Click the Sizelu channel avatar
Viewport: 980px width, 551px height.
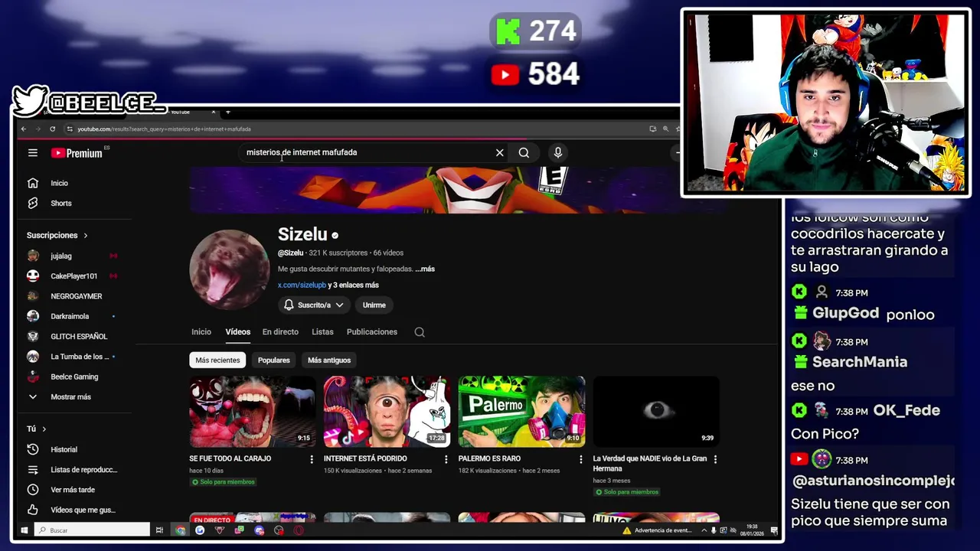(230, 269)
